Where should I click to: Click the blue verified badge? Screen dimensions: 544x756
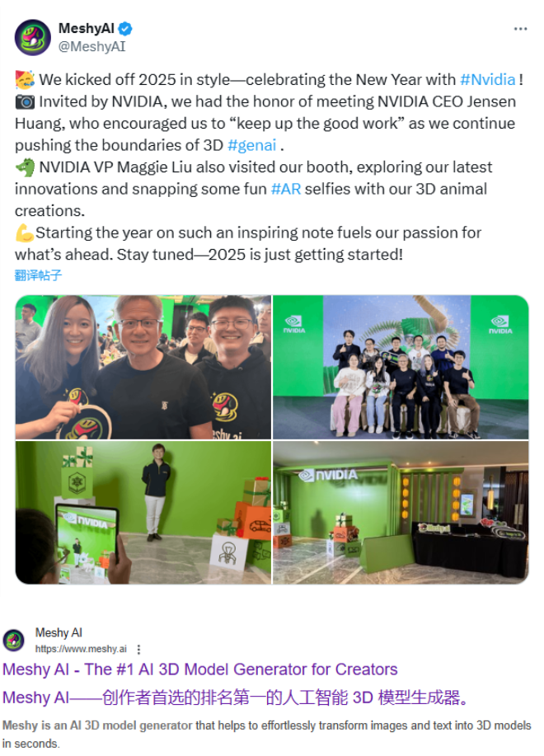[x=125, y=29]
